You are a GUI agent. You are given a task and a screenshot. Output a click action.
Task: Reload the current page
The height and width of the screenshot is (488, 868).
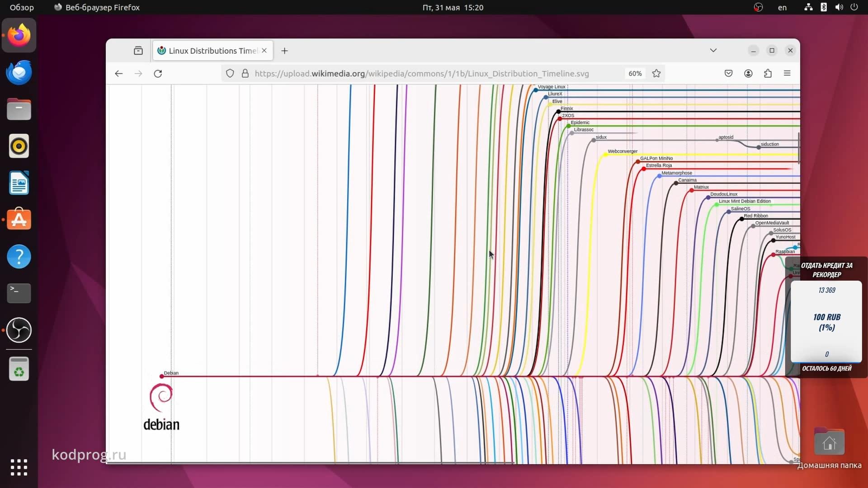coord(158,74)
